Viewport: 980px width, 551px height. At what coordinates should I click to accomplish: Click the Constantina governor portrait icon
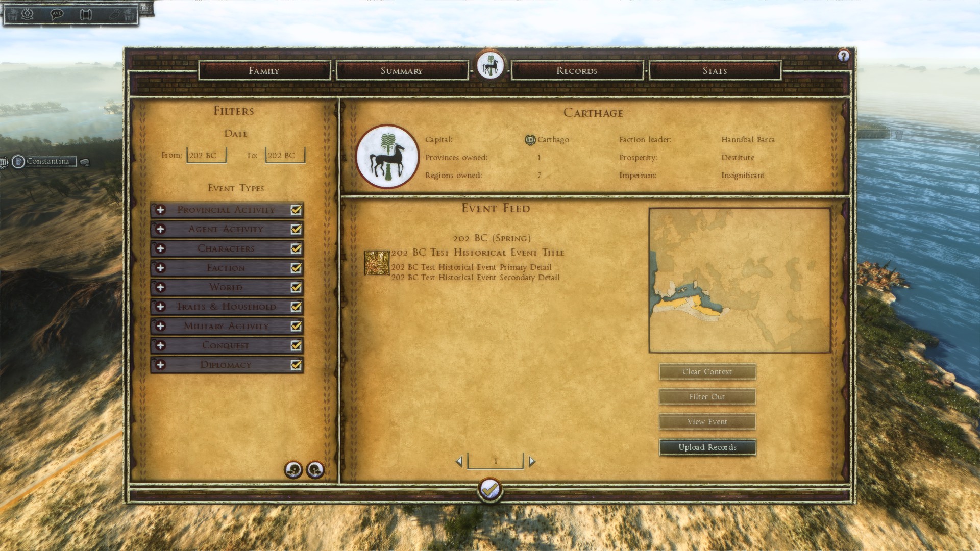[18, 162]
